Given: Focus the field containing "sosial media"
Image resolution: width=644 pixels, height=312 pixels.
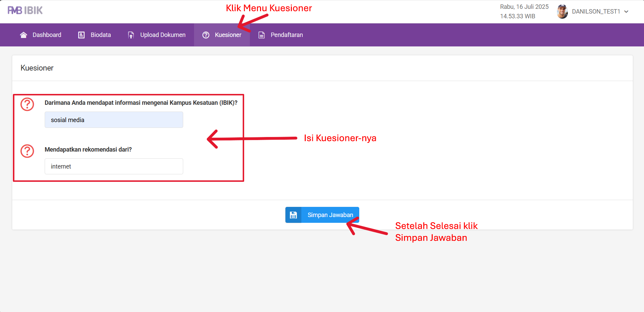Looking at the screenshot, I should point(114,120).
